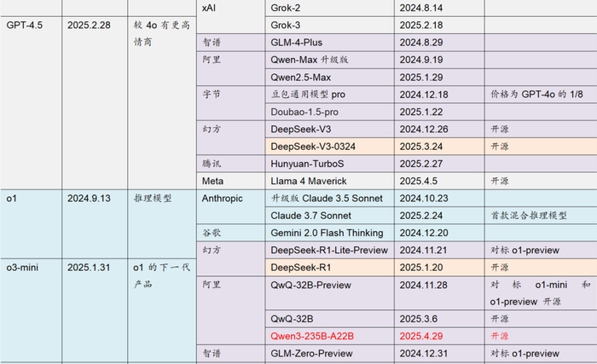Click date 2024.8.29
Image resolution: width=597 pixels, height=364 pixels.
421,43
